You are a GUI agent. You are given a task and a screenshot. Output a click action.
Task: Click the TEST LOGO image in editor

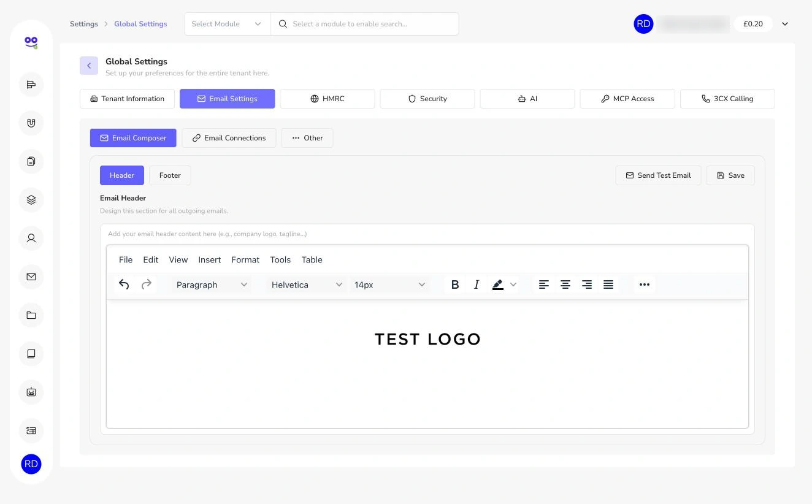pyautogui.click(x=427, y=339)
